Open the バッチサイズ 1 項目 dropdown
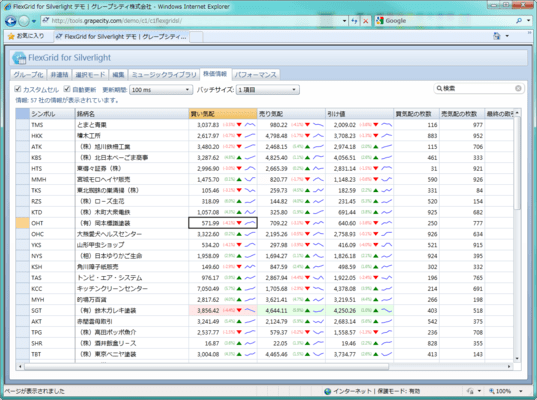Screen dimensions: 537x400 [x=267, y=90]
